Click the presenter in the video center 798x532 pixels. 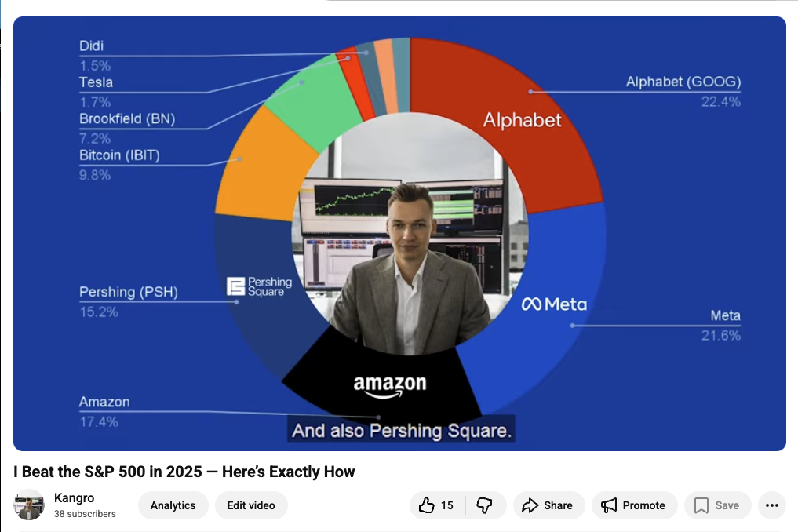tap(410, 275)
